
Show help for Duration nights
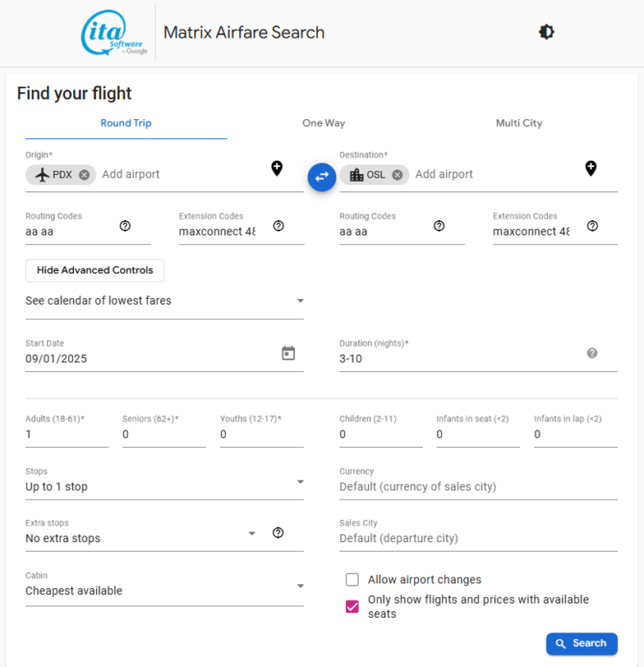(x=592, y=353)
